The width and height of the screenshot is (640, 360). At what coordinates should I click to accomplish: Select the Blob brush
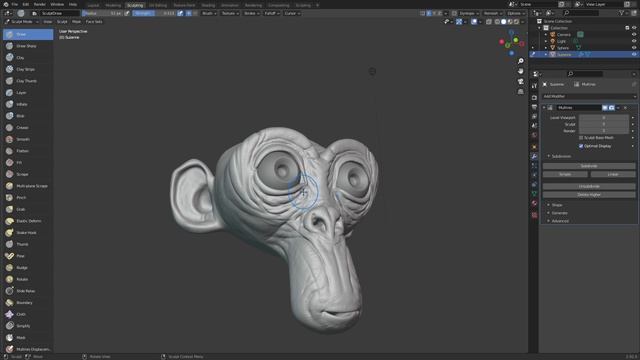click(x=28, y=116)
